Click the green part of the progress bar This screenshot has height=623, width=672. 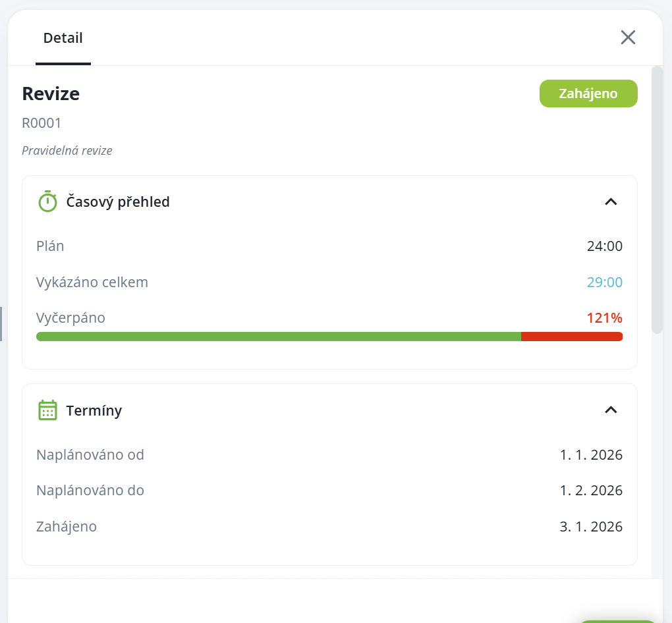(x=278, y=337)
